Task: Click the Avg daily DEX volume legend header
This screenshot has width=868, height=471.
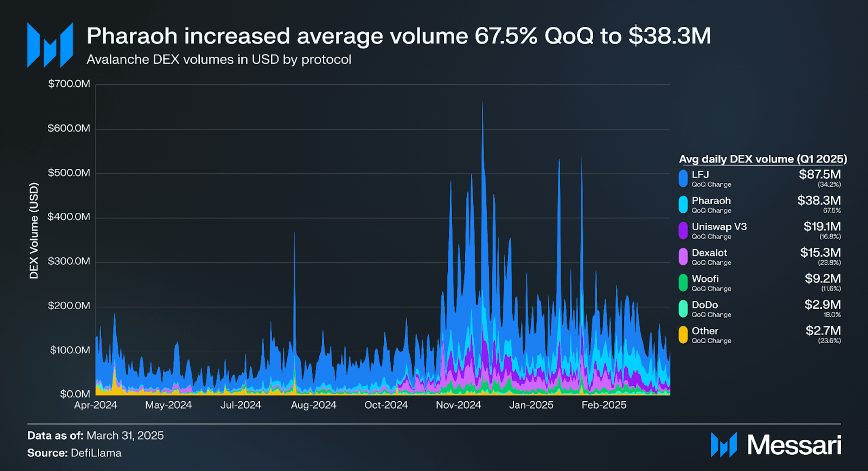Action: pos(763,159)
